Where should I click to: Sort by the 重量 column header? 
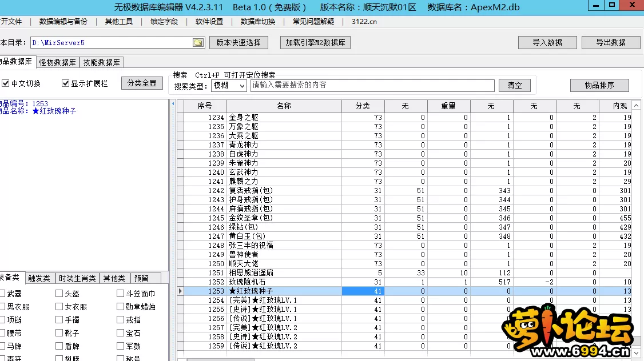pyautogui.click(x=448, y=106)
